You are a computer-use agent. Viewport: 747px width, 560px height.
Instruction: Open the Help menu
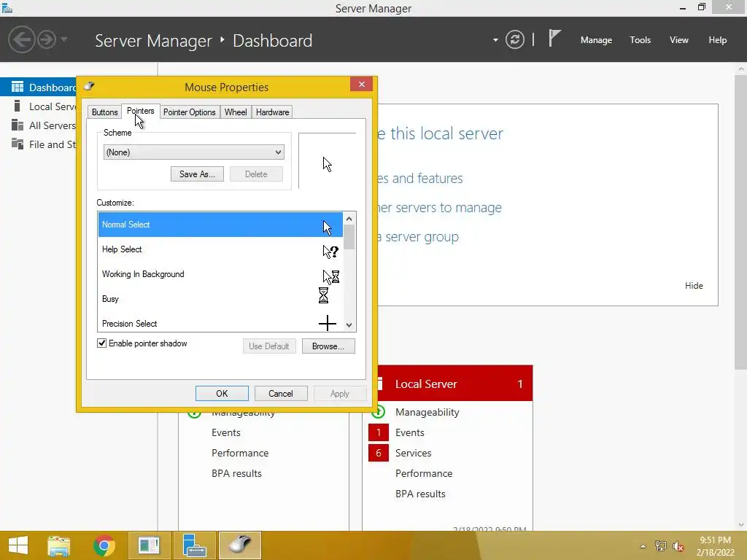click(x=718, y=40)
